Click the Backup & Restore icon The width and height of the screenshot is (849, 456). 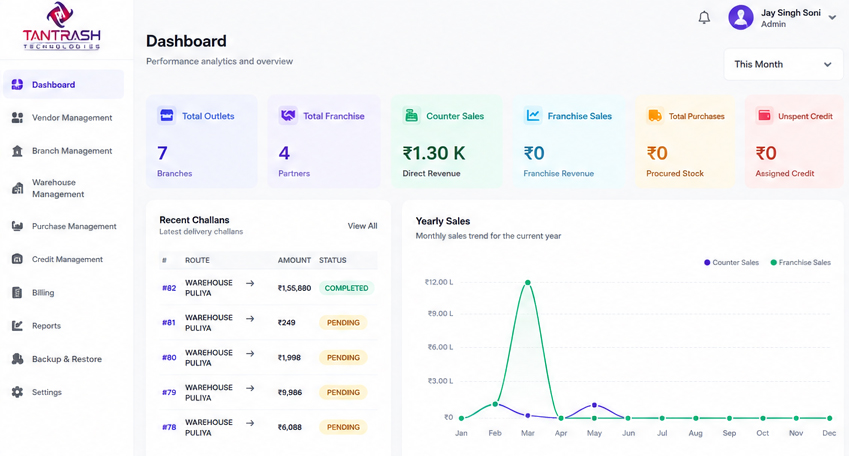(17, 359)
